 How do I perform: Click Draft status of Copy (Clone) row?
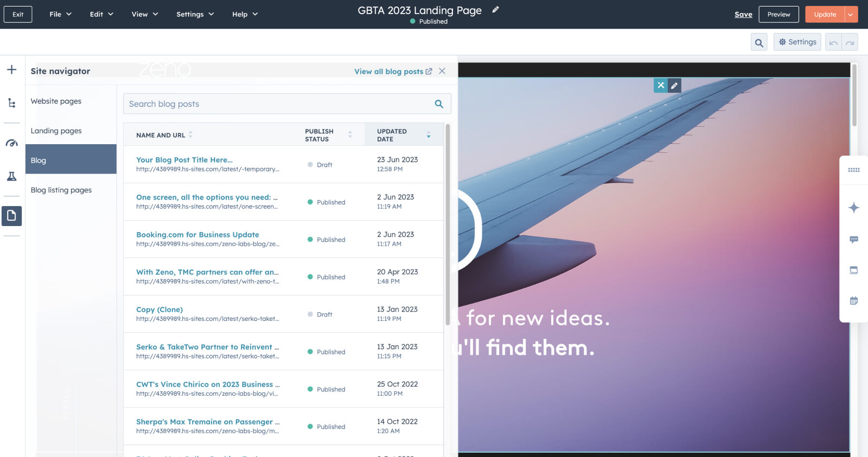(320, 314)
